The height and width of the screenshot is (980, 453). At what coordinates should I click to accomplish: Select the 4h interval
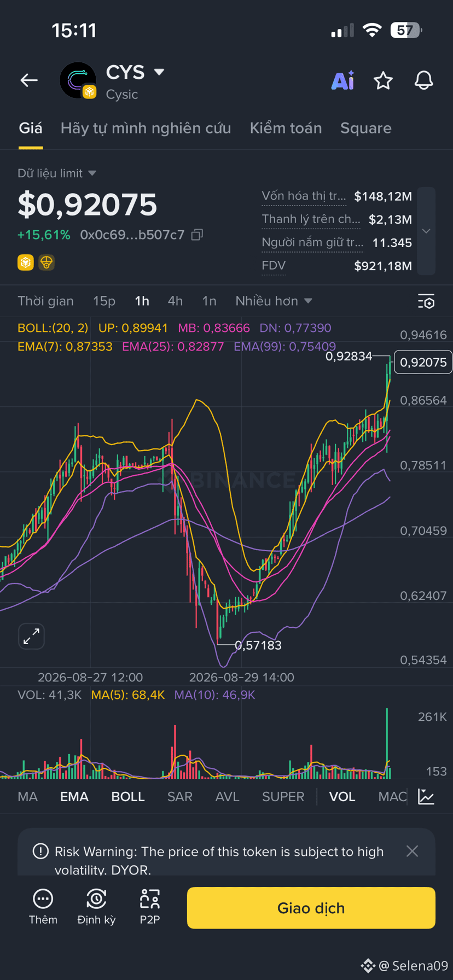pos(175,301)
